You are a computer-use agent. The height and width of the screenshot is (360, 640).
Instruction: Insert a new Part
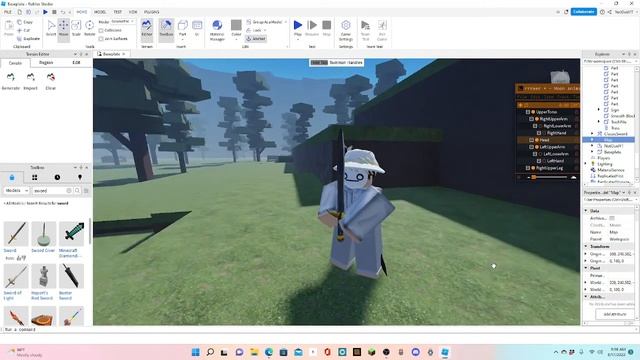(x=182, y=29)
